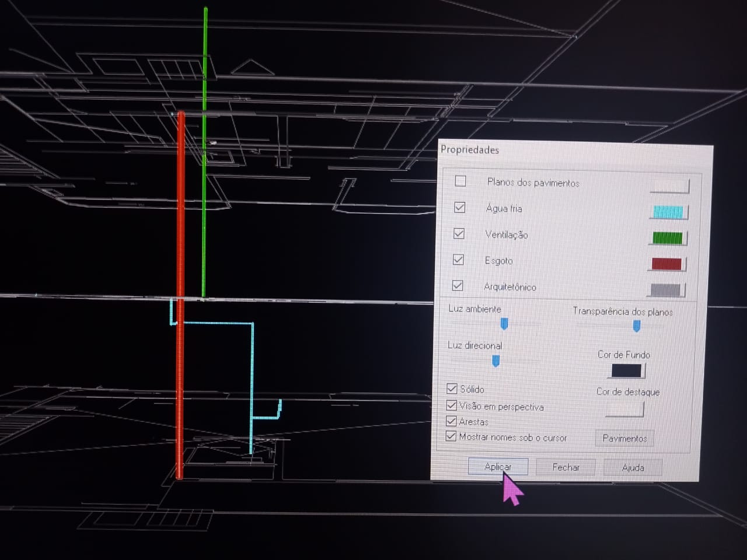Click the Luz direcional slider handle
The height and width of the screenshot is (560, 747).
[x=495, y=361]
